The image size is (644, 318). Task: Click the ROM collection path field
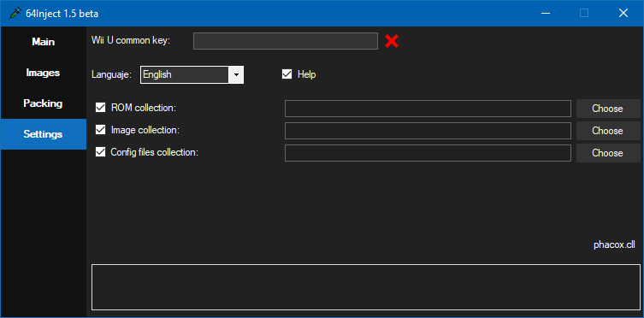pos(428,109)
